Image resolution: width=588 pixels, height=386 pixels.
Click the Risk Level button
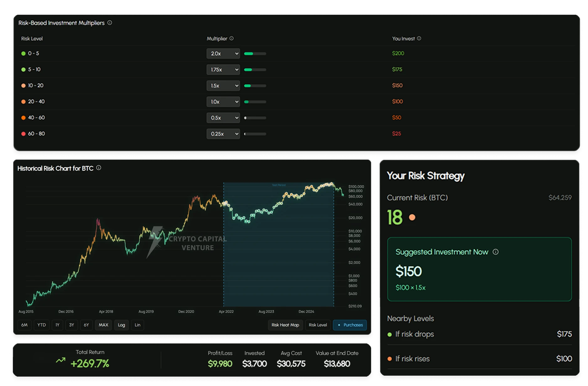[x=318, y=325]
